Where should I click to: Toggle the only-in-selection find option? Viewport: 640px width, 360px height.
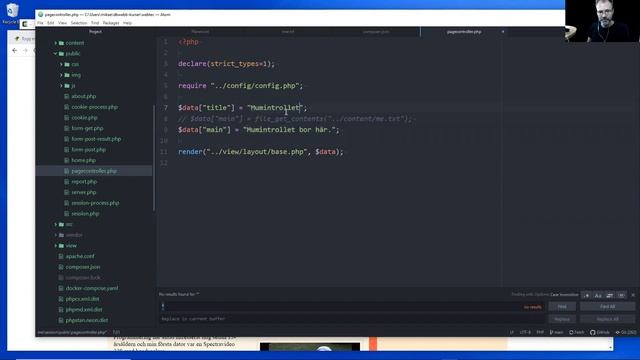pos(609,295)
